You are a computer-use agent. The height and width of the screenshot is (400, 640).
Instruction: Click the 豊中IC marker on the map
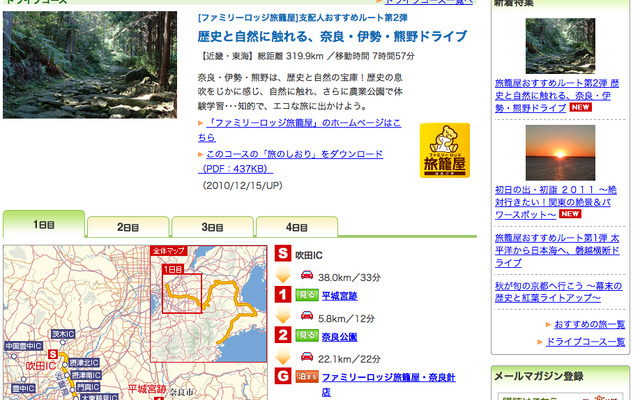23,389
